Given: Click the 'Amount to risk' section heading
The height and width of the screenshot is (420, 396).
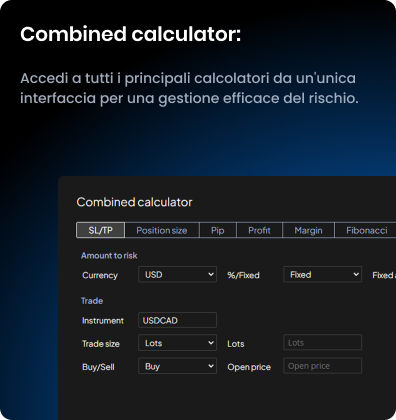Looking at the screenshot, I should tap(109, 256).
